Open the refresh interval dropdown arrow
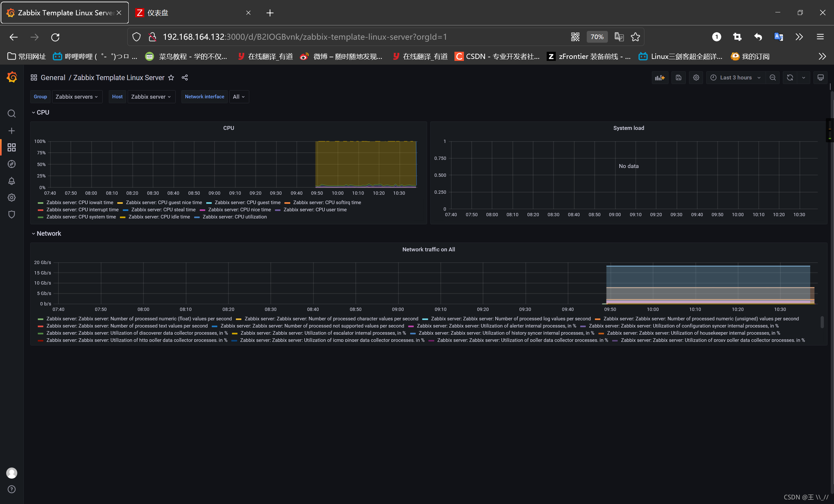 click(803, 77)
